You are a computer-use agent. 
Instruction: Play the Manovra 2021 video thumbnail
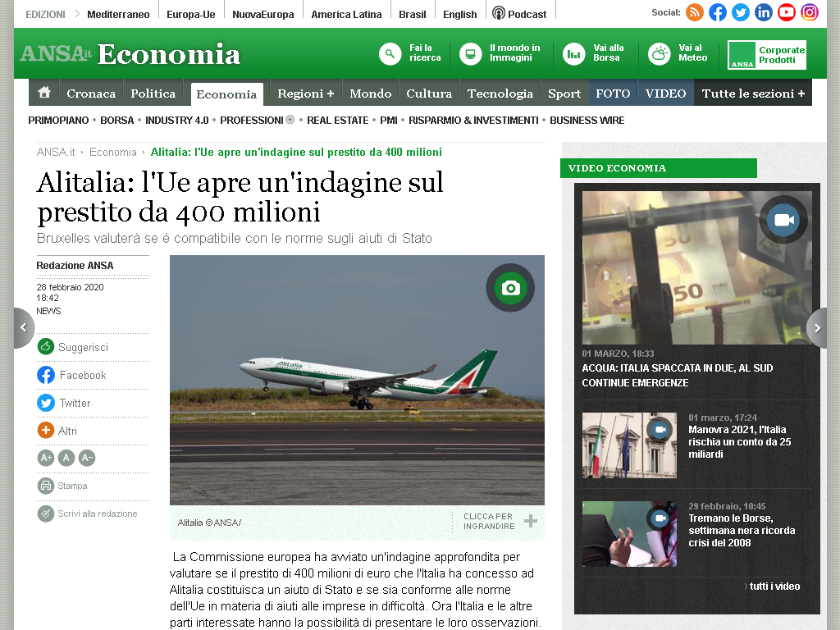(629, 445)
